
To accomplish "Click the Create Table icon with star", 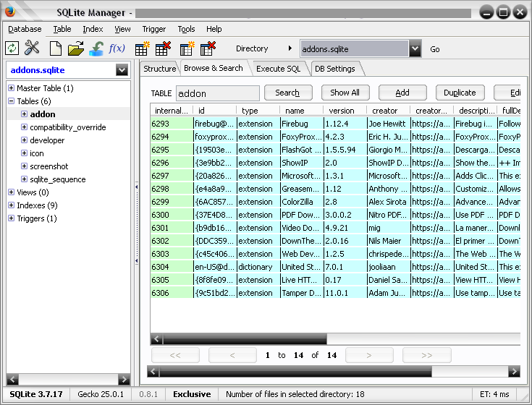I will pos(142,48).
